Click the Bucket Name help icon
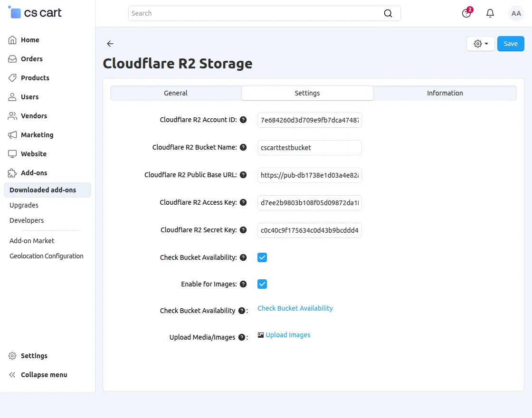Viewport: 532px width, 418px height. [243, 147]
